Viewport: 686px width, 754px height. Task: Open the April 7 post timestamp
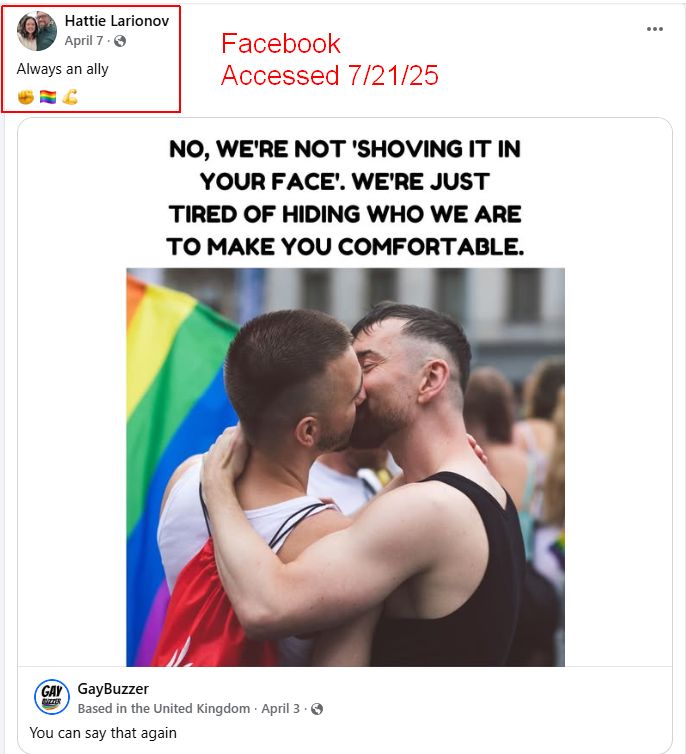[84, 41]
